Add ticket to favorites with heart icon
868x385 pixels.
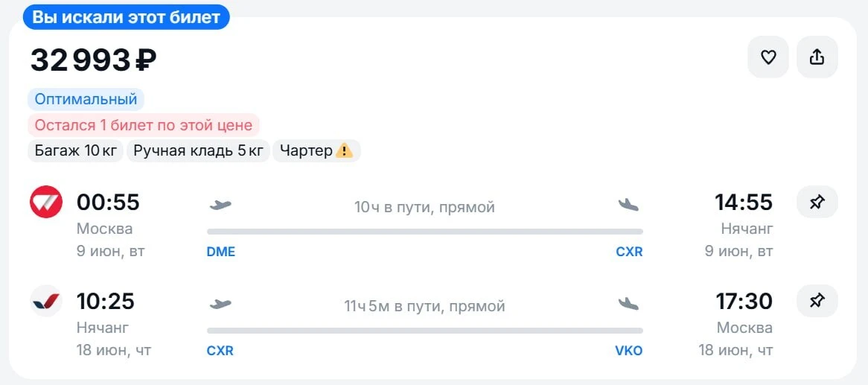pyautogui.click(x=768, y=57)
